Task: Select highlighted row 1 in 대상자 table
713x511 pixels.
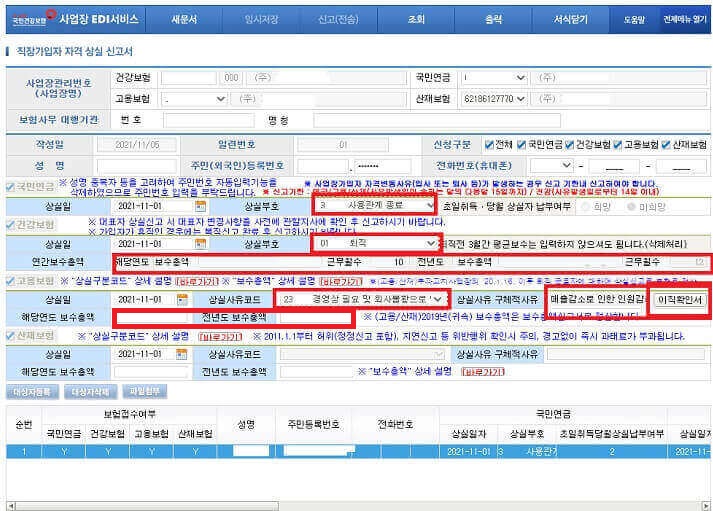Action: [x=358, y=451]
